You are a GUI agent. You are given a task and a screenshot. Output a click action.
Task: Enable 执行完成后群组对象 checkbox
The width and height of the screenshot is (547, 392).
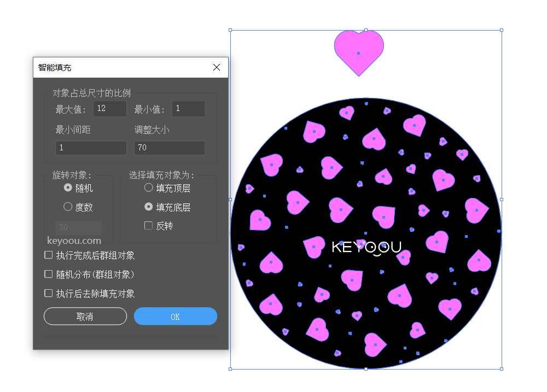point(49,255)
